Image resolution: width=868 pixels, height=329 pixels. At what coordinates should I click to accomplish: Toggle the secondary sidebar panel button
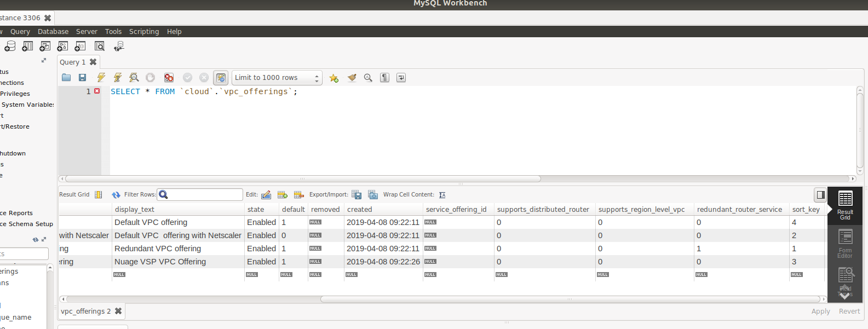(x=820, y=195)
